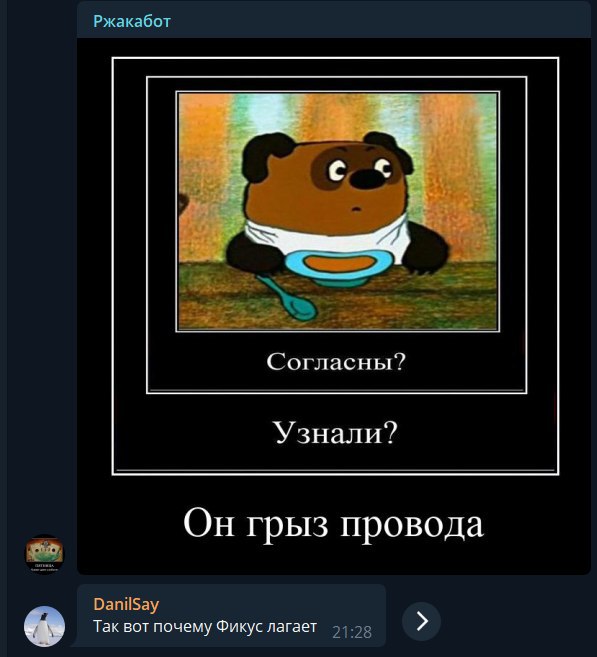This screenshot has width=597, height=657.
Task: Click the 'Согласны?' caption text
Action: click(336, 362)
